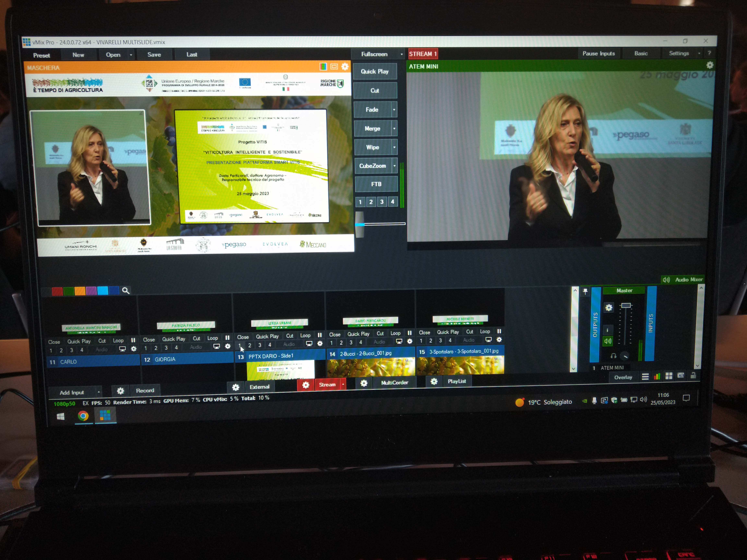The width and height of the screenshot is (747, 560).
Task: Open PlayList settings gear
Action: [434, 381]
